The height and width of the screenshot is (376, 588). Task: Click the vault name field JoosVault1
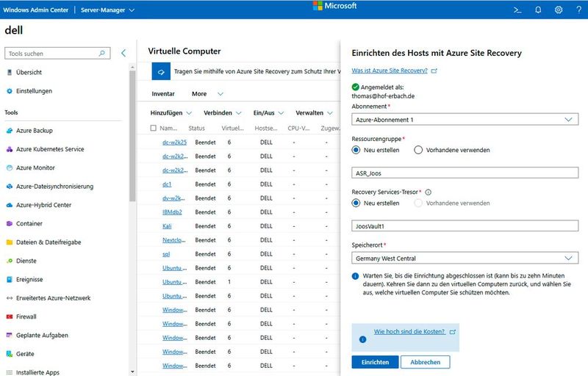coord(465,226)
